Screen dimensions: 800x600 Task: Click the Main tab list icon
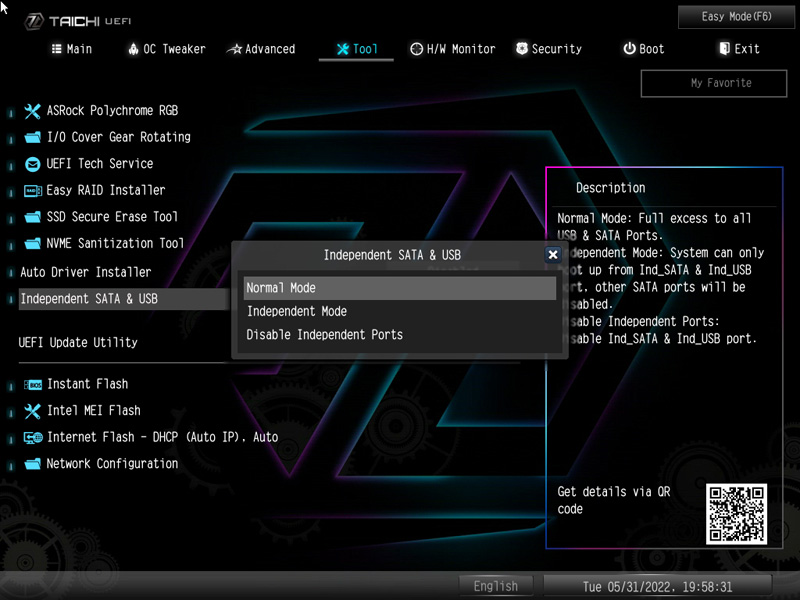click(57, 49)
